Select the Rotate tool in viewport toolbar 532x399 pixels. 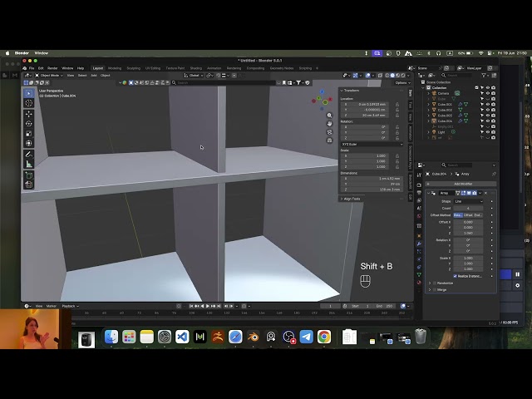pos(29,124)
